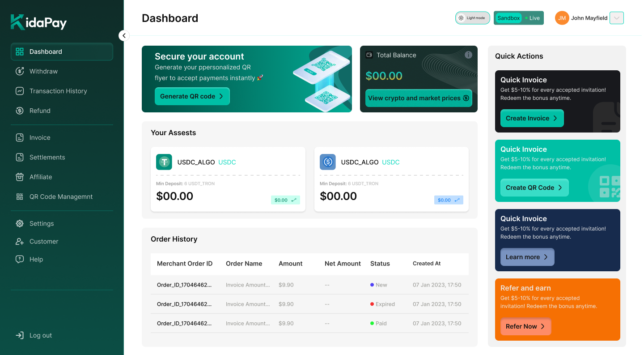
Task: Click the blue $0.00 trend badge
Action: [x=449, y=200]
